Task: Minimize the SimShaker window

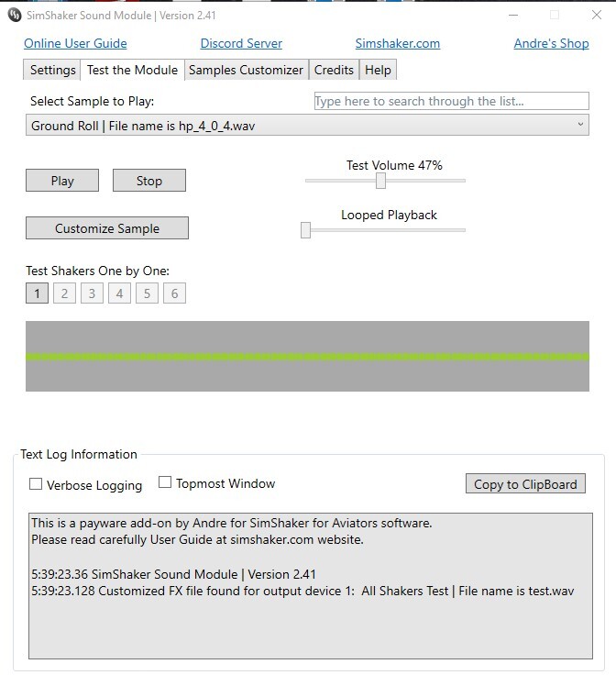Action: pyautogui.click(x=513, y=16)
